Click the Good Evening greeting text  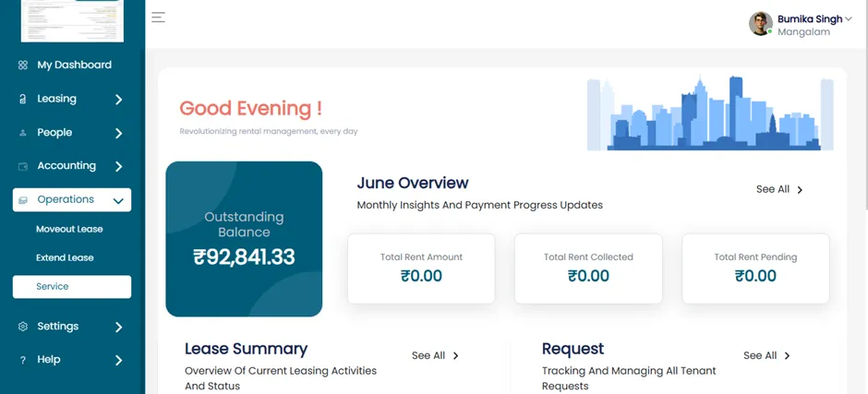[x=251, y=108]
